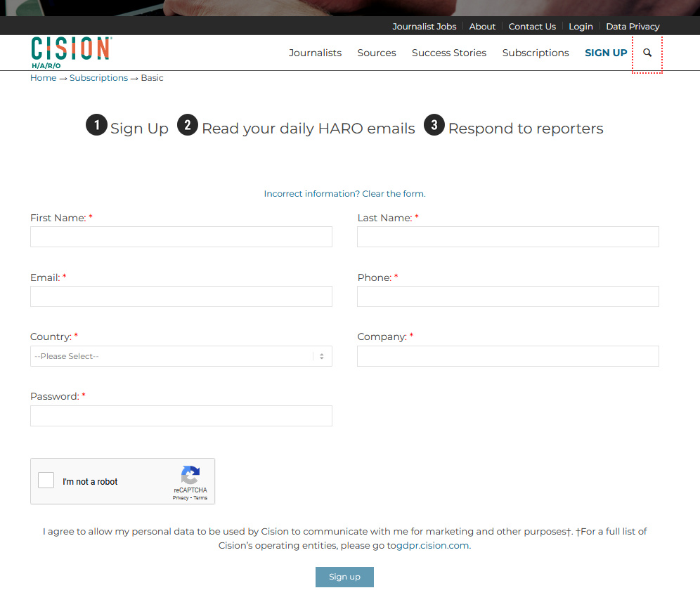Open Subscriptions menu item
Image resolution: width=700 pixels, height=595 pixels.
(x=536, y=53)
